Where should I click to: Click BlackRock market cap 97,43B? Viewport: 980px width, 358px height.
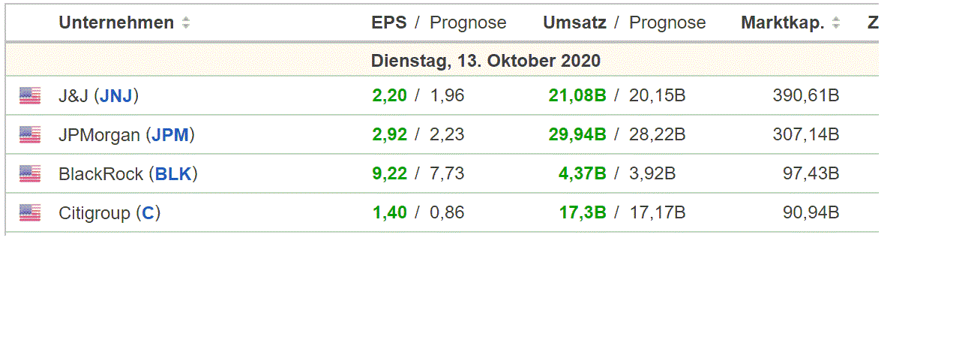[811, 173]
